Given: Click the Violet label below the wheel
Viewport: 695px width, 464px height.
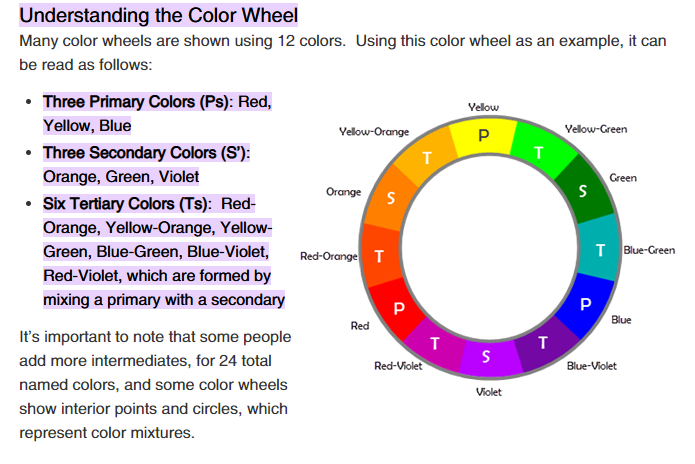Looking at the screenshot, I should pyautogui.click(x=488, y=392).
